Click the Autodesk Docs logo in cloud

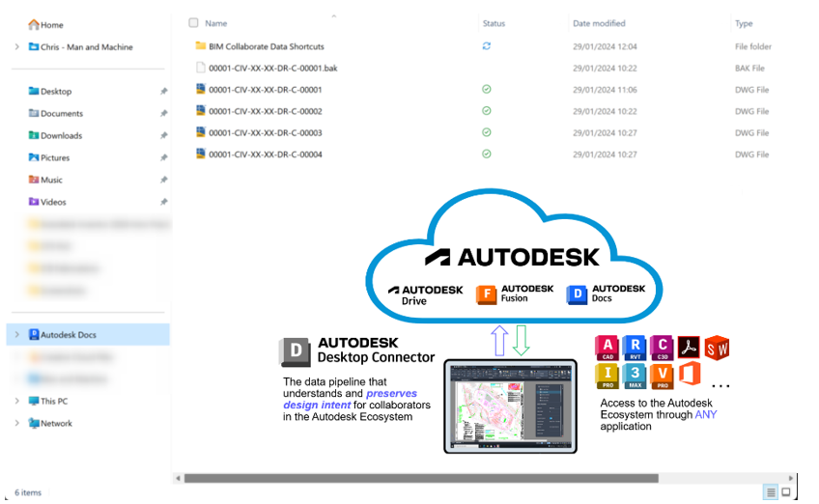[606, 294]
